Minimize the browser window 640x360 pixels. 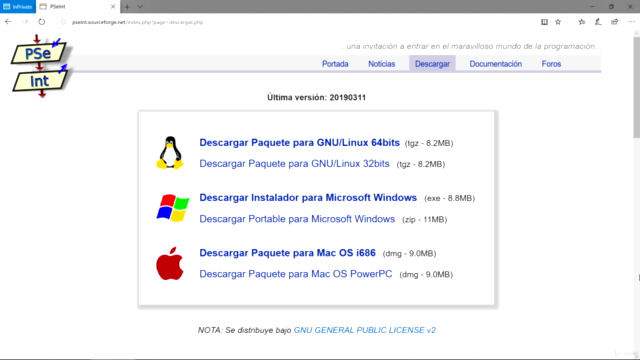[x=592, y=7]
